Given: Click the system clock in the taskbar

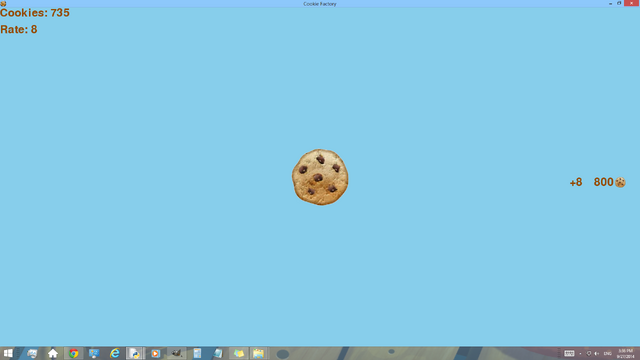Looking at the screenshot, I should point(625,353).
